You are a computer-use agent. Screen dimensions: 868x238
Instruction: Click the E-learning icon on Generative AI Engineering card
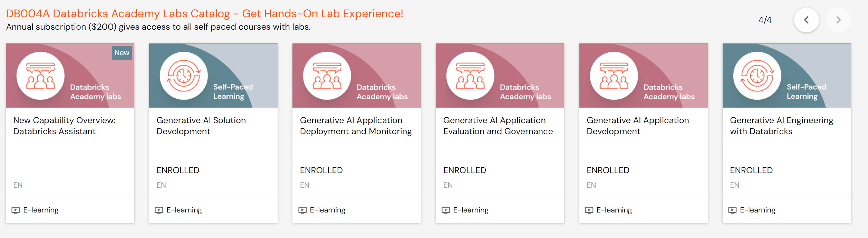pos(733,210)
